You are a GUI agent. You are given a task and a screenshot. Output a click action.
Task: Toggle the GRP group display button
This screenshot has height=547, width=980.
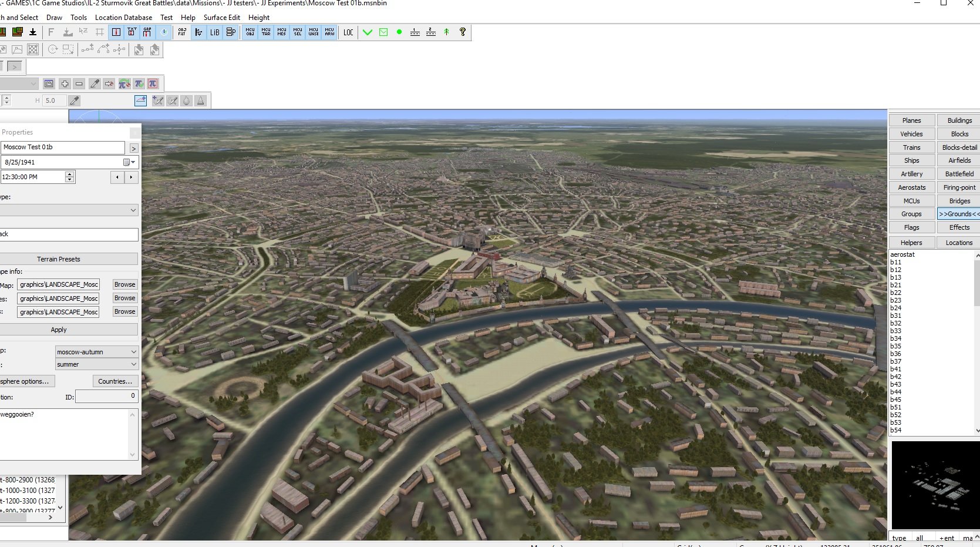click(147, 32)
